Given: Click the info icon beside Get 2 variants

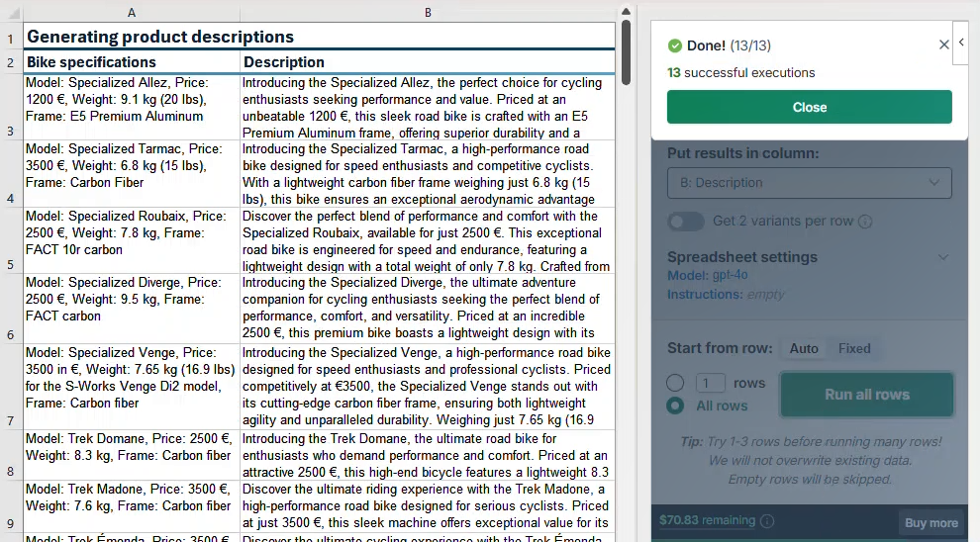Looking at the screenshot, I should coord(865,222).
